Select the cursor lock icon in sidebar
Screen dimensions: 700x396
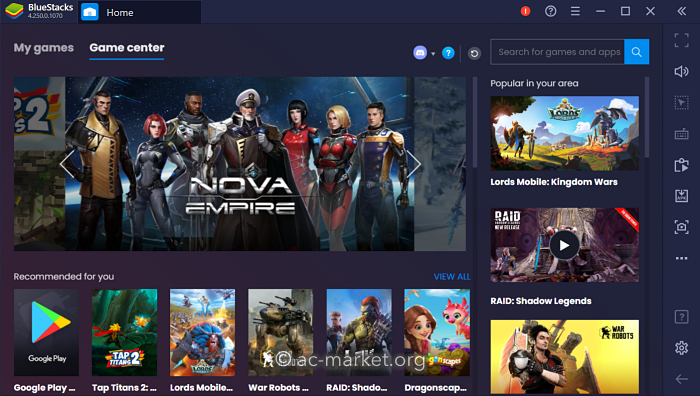[x=681, y=103]
